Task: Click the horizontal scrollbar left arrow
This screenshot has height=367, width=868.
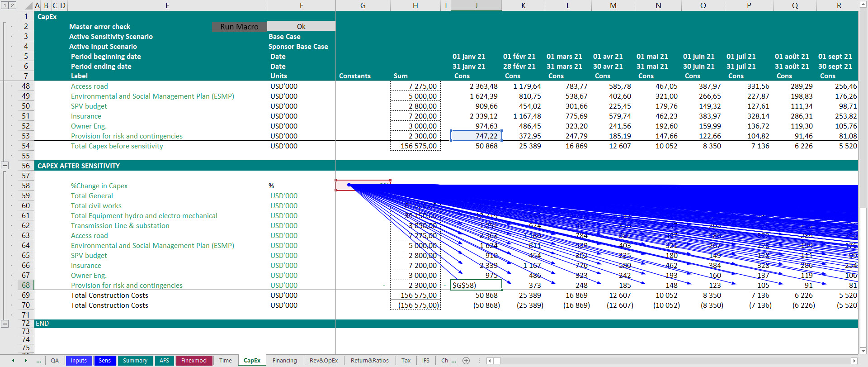Action: click(490, 361)
